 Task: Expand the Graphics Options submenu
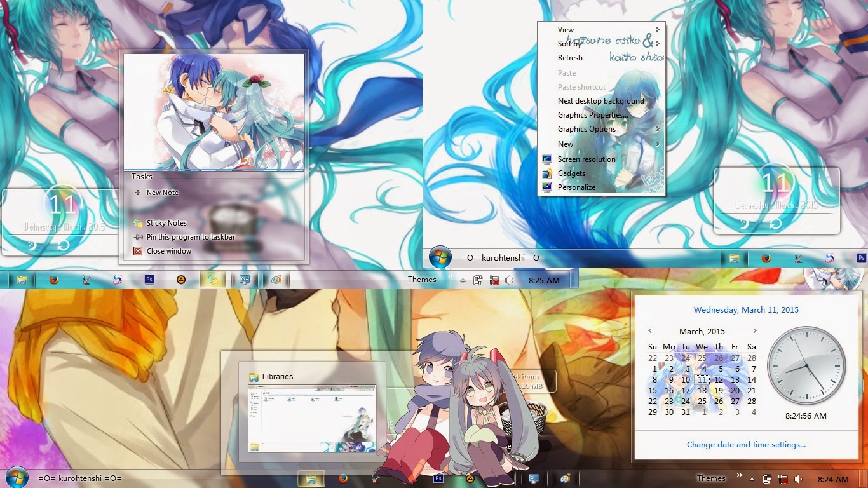[601, 129]
